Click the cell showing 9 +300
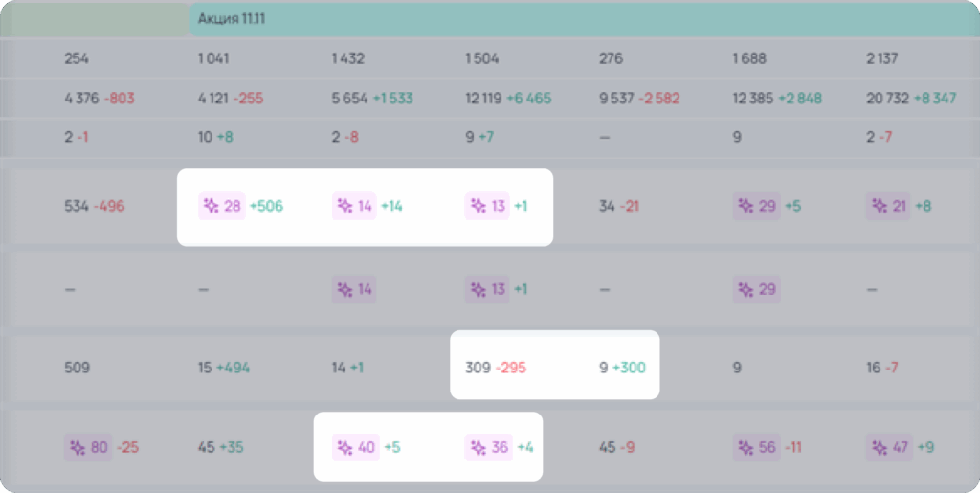This screenshot has width=980, height=493. (622, 368)
